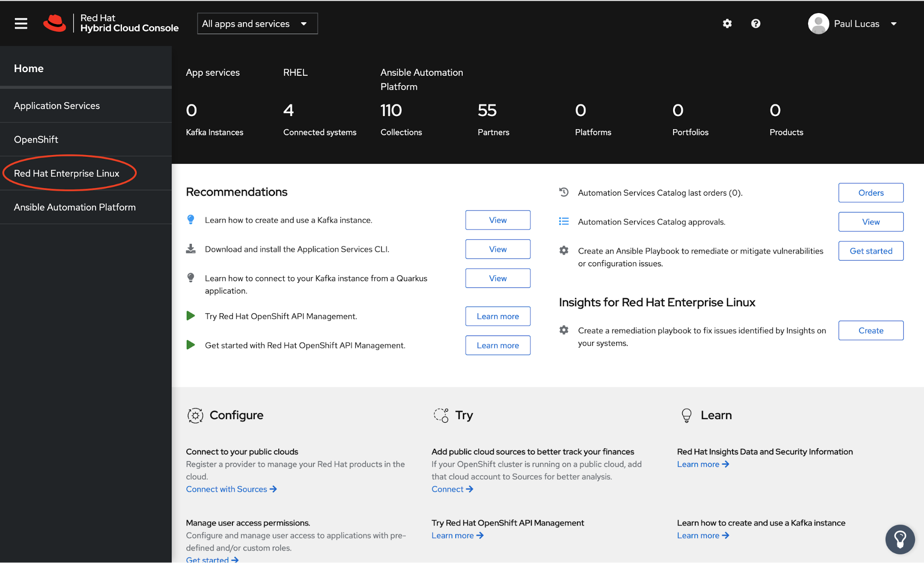Click Create for remediation playbook
The height and width of the screenshot is (563, 924).
tap(870, 331)
